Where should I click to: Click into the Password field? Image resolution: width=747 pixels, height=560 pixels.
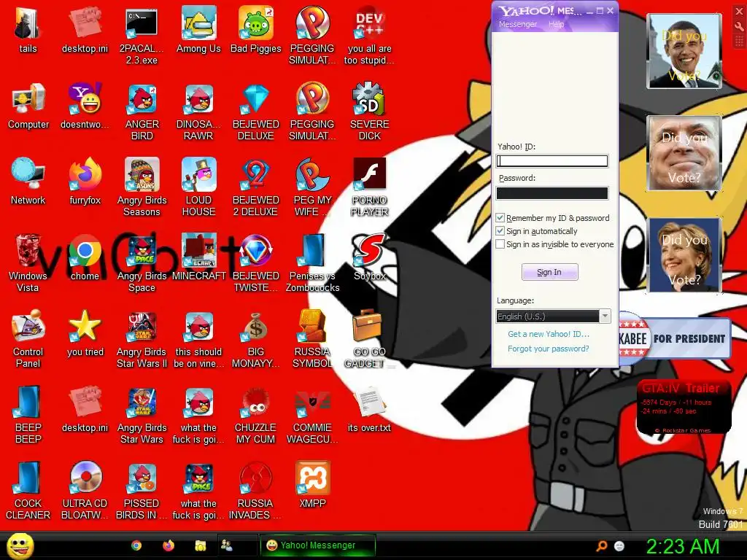(552, 192)
